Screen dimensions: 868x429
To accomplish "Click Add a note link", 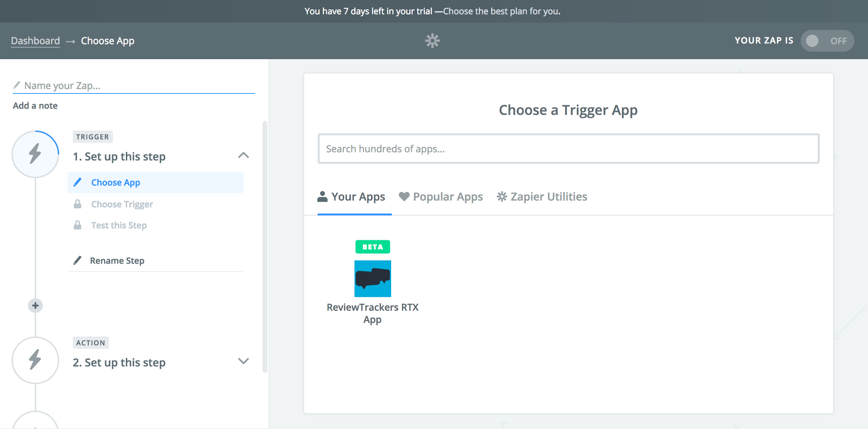I will click(35, 106).
